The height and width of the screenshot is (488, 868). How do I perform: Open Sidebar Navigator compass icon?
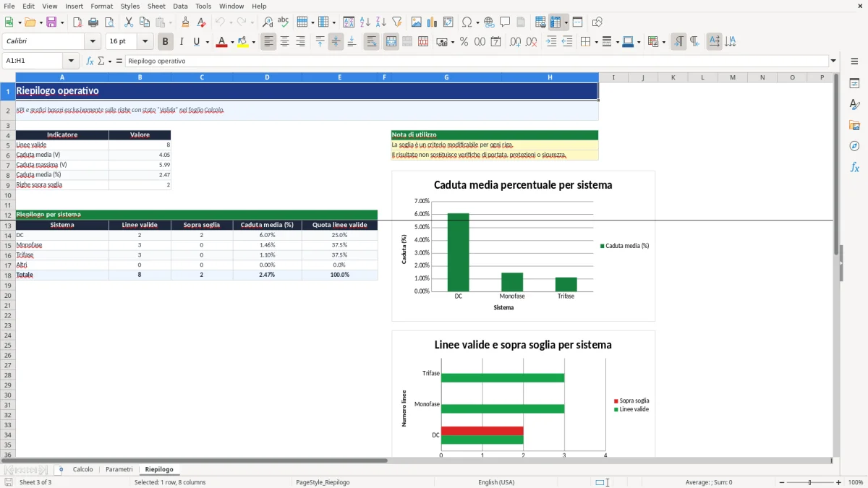click(x=854, y=147)
